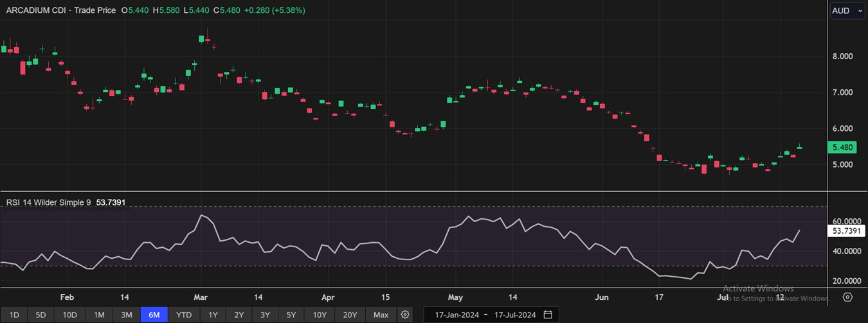Click the start date 17-Jan-2024 field

457,315
